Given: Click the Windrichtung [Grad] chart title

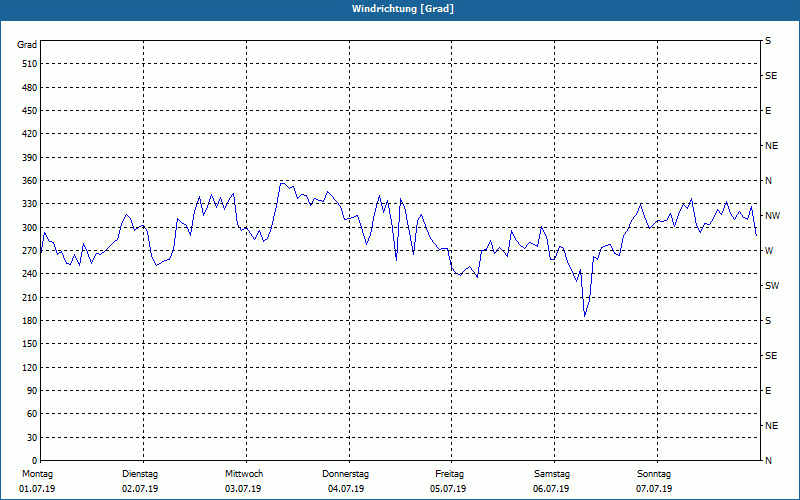Looking at the screenshot, I should (x=403, y=9).
